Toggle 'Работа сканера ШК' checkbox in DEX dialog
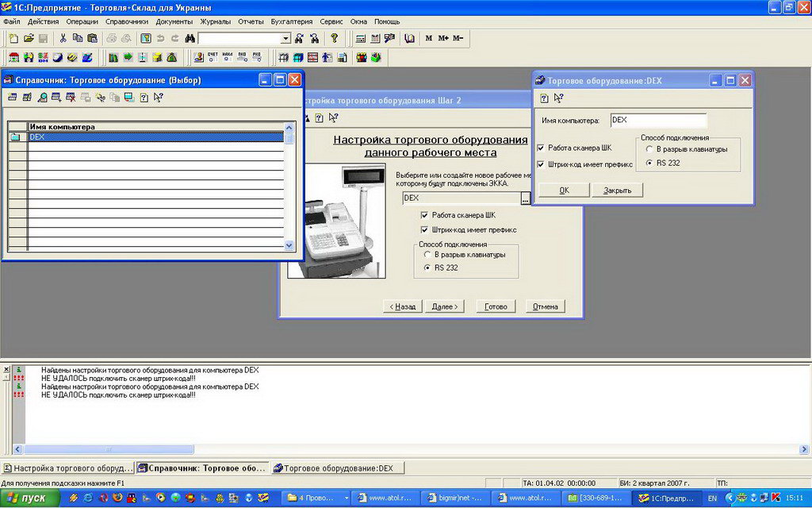The image size is (812, 508). tap(541, 148)
